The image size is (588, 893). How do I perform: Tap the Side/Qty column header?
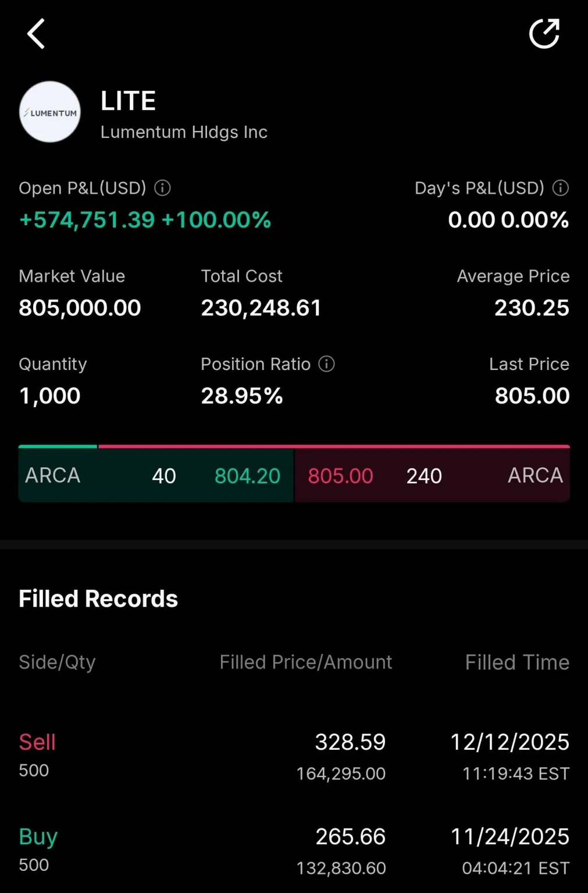pos(57,662)
